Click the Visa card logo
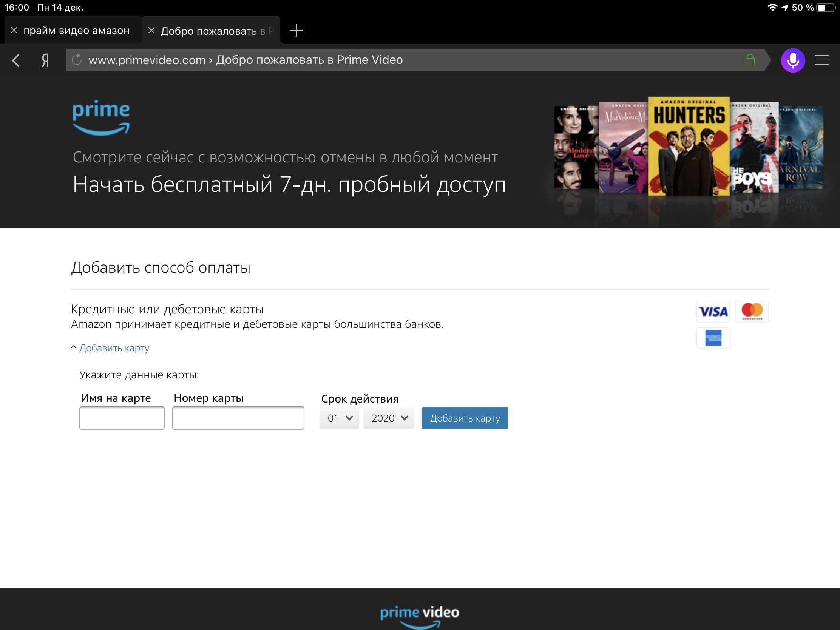840x630 pixels. pyautogui.click(x=713, y=312)
